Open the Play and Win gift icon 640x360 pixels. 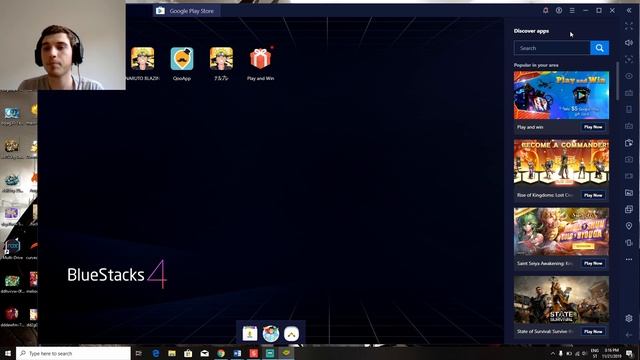coord(260,59)
